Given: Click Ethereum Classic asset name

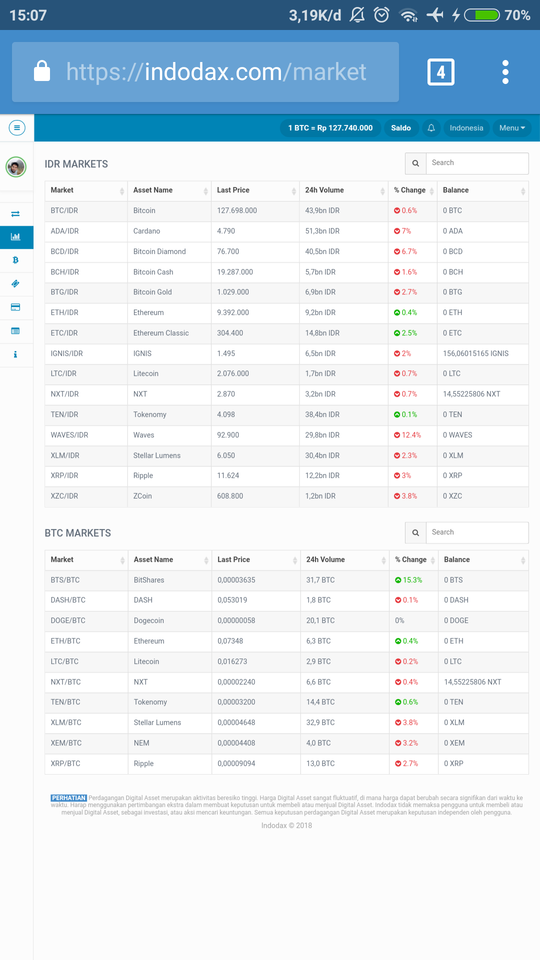Looking at the screenshot, I should [x=161, y=333].
